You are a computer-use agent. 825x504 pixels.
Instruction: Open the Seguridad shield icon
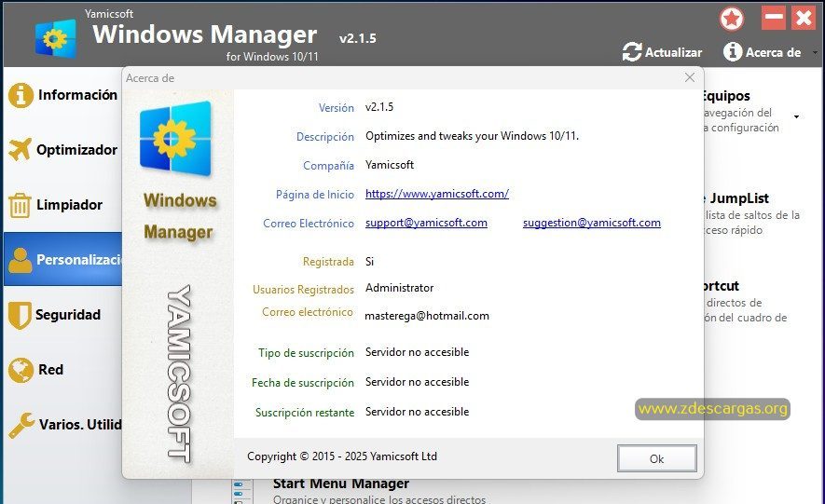(x=20, y=315)
